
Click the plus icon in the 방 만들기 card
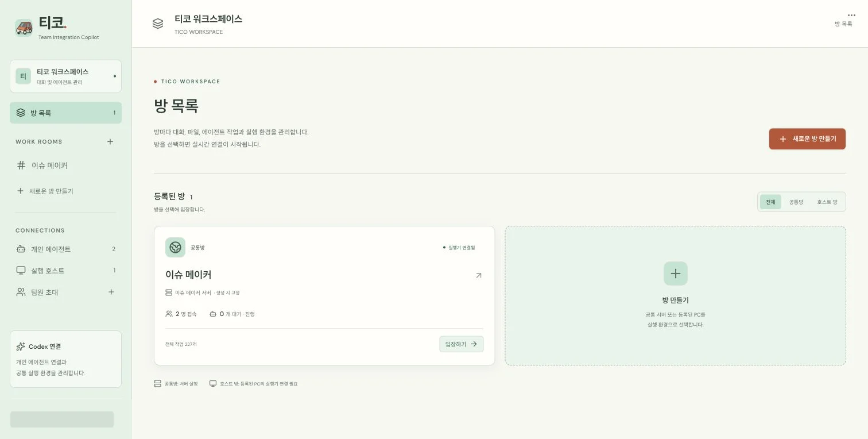point(675,274)
